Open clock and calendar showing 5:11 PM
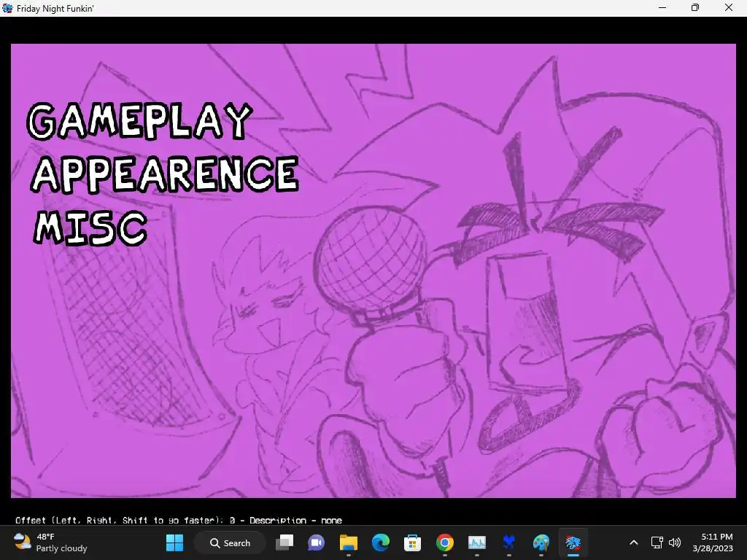This screenshot has width=747, height=560. pos(713,542)
